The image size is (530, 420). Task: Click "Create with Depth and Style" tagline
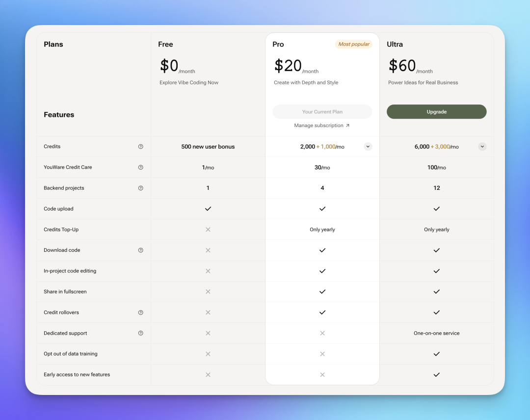(x=306, y=82)
